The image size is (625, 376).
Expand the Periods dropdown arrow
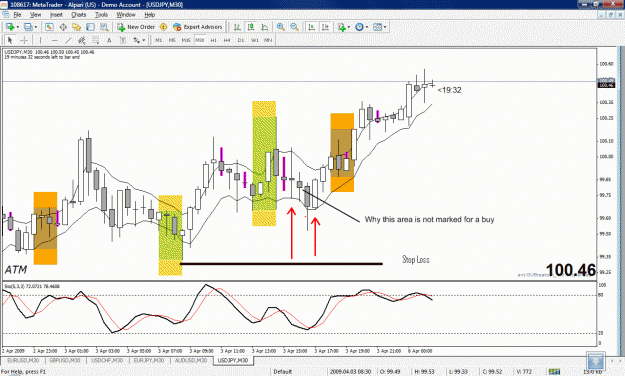[367, 27]
